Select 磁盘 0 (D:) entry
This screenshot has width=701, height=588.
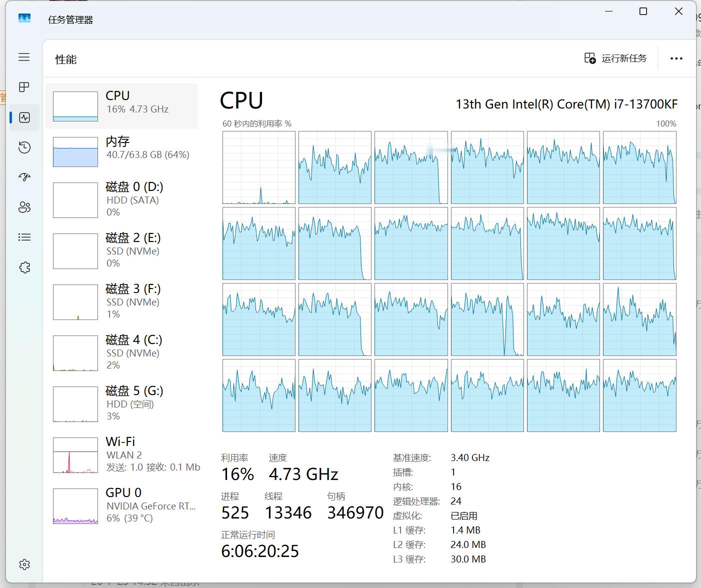(x=122, y=200)
